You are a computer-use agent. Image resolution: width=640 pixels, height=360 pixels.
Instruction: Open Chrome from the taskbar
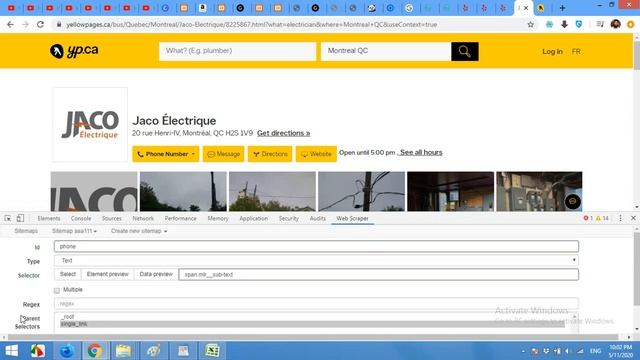(x=95, y=351)
